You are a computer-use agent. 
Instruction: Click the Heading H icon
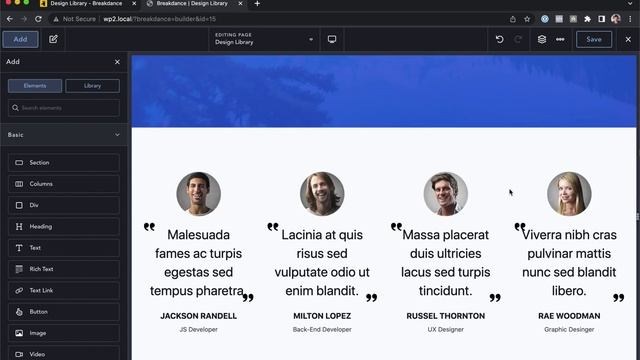pos(19,226)
